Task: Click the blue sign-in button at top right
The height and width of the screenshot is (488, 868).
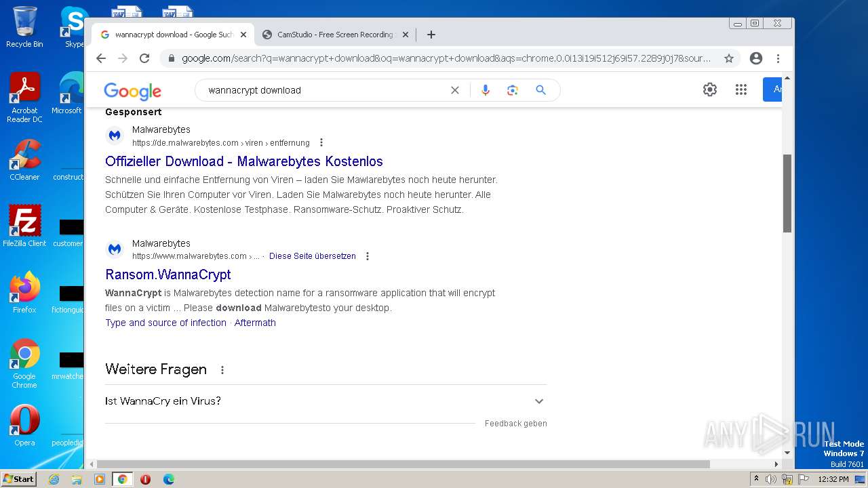Action: point(772,89)
